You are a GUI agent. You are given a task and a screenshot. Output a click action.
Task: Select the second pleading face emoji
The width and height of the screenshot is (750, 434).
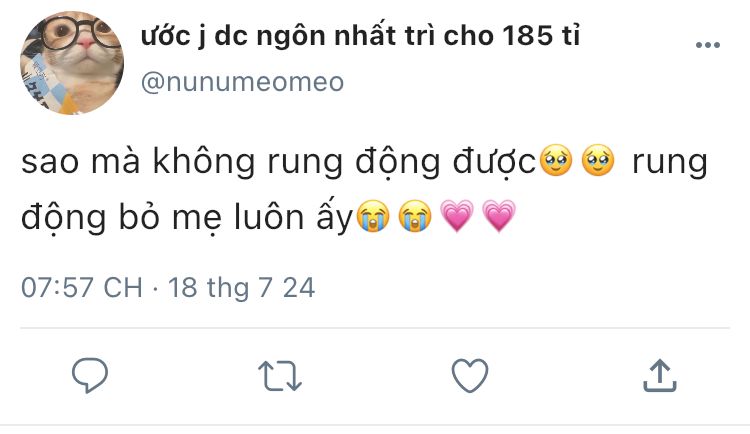click(598, 161)
